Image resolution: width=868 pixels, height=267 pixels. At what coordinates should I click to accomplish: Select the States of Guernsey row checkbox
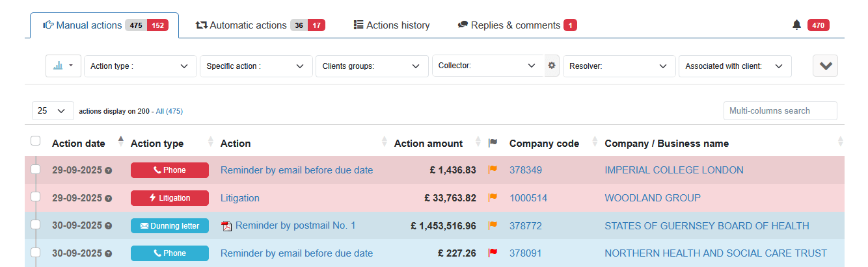(36, 225)
